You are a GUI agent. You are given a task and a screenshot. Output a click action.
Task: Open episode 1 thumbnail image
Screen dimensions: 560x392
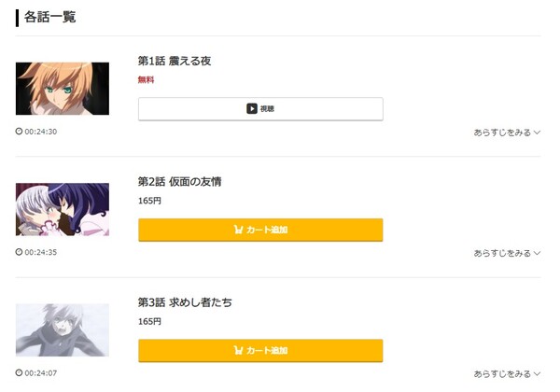pos(63,89)
